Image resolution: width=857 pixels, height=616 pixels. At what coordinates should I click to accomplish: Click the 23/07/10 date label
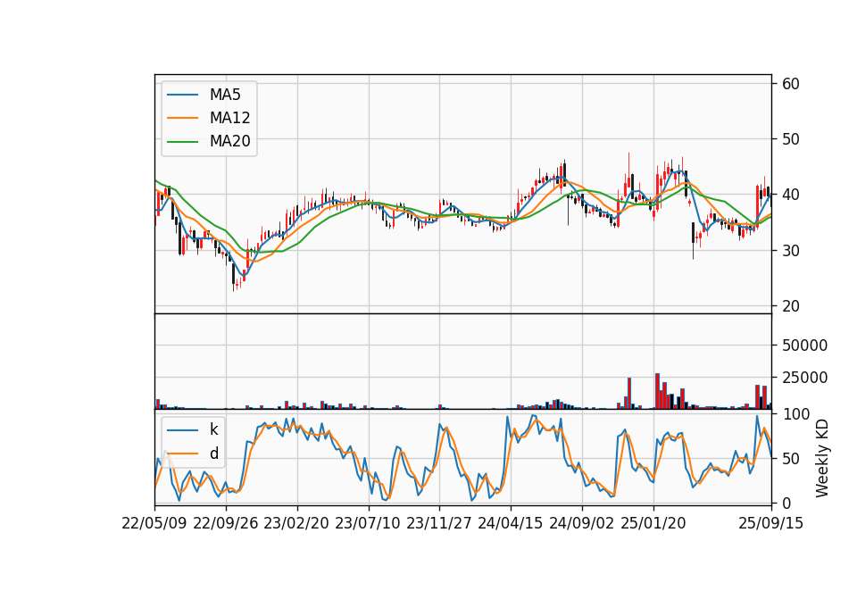tap(368, 523)
